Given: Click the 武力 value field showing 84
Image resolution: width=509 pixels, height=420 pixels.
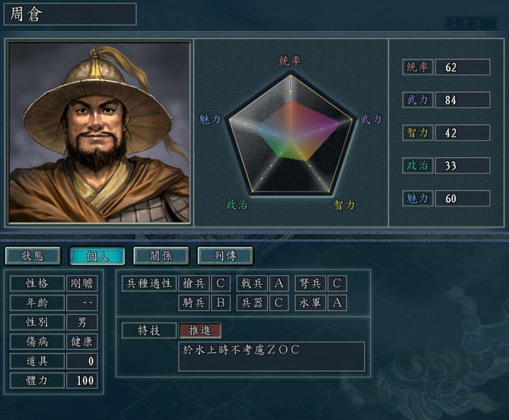Looking at the screenshot, I should coord(462,100).
